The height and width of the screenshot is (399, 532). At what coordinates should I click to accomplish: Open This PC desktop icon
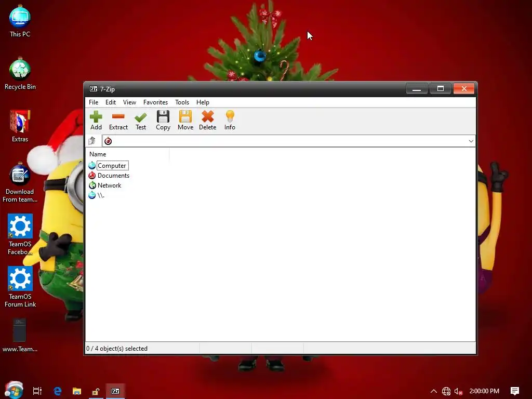20,20
